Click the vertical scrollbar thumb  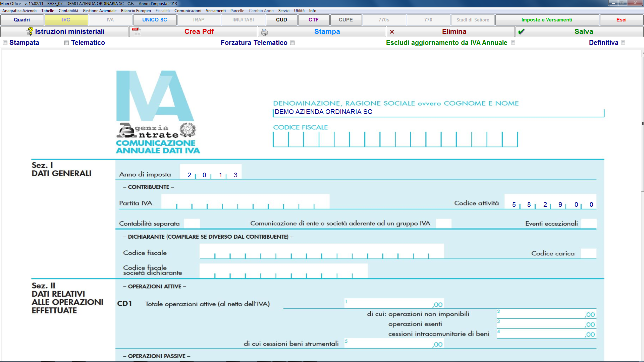pos(642,123)
